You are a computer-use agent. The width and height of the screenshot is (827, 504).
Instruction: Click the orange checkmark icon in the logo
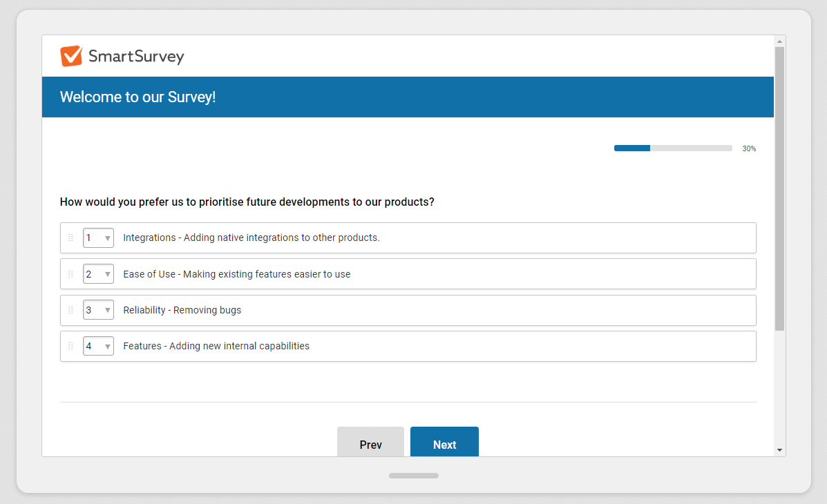coord(71,55)
